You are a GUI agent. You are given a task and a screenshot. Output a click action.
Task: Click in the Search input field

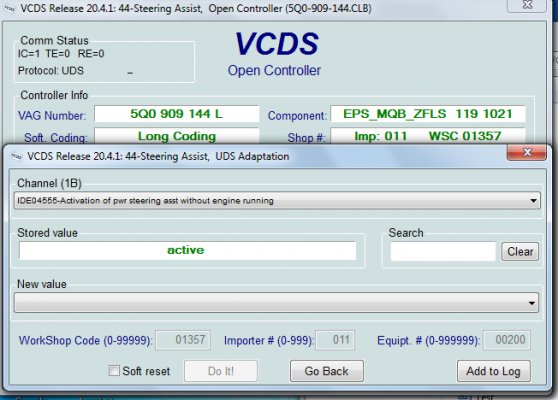pos(443,251)
